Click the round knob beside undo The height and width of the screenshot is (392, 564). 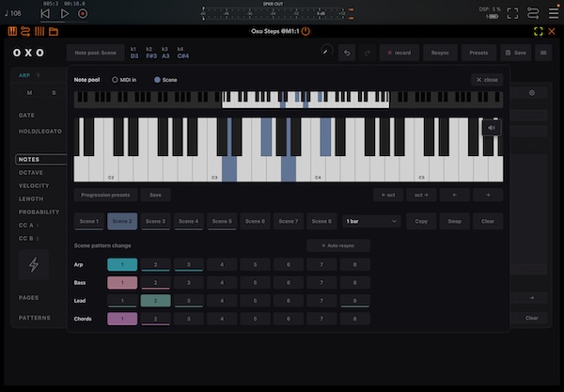pyautogui.click(x=326, y=51)
